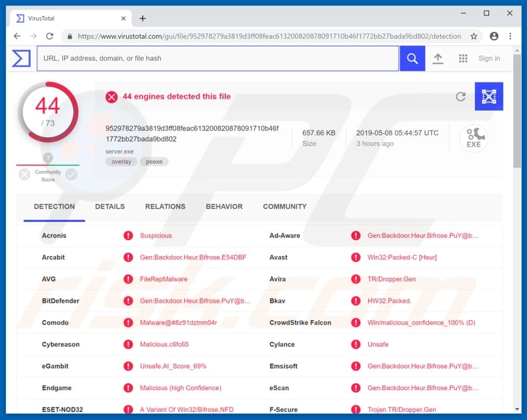Click the scrollbar down arrow
527x420 pixels.
point(517,409)
